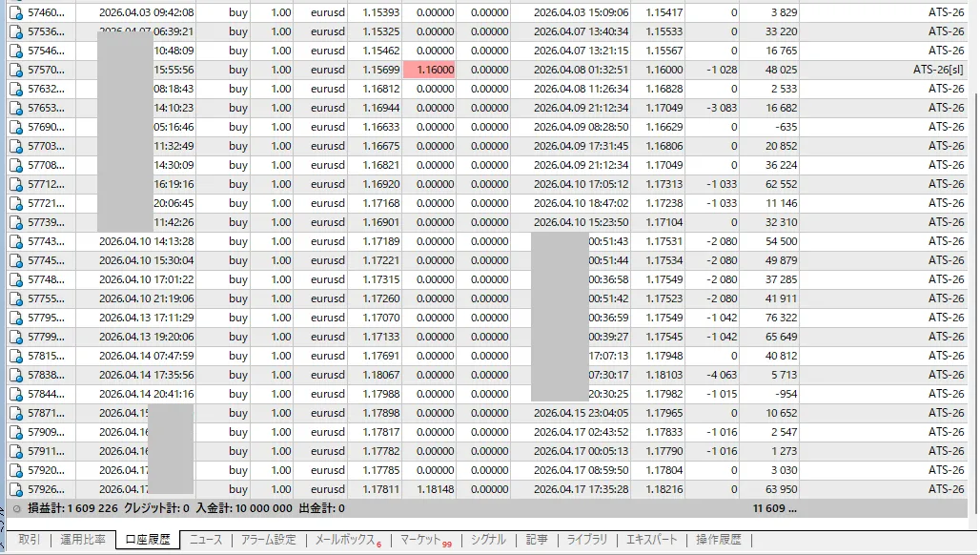Click the ticket number 57920...

(47, 470)
